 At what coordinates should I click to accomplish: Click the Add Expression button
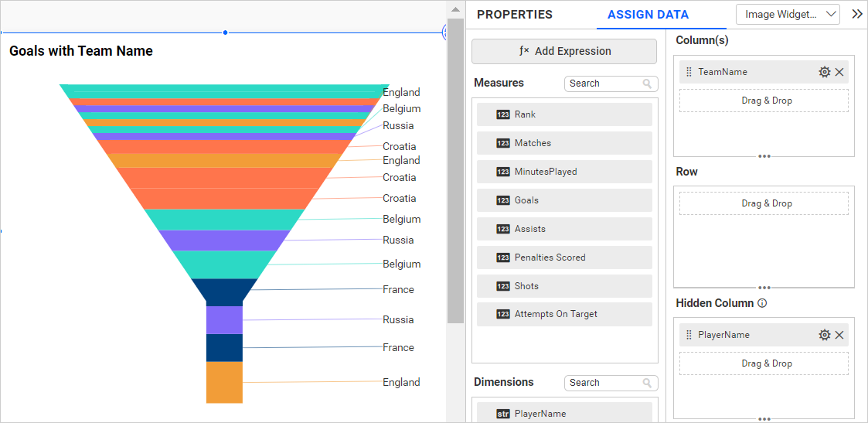click(x=564, y=51)
